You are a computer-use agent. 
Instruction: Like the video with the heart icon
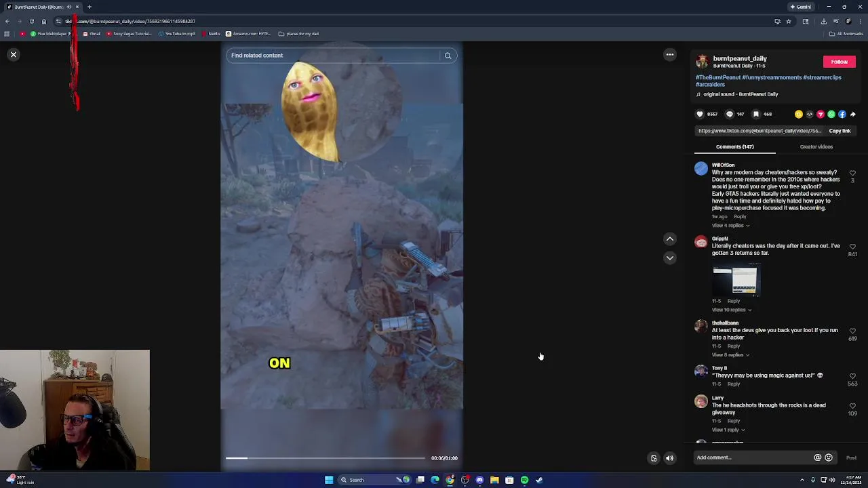(700, 114)
